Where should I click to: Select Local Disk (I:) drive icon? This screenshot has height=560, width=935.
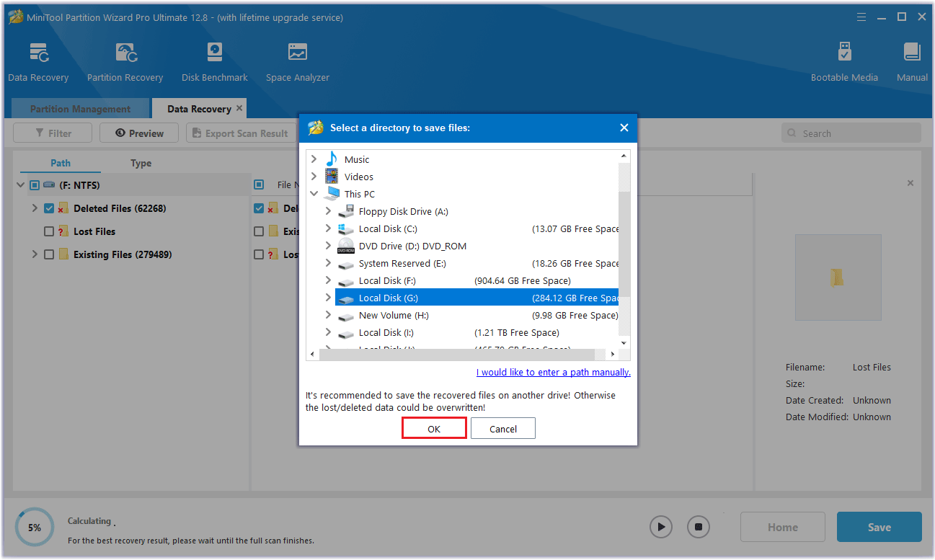(347, 333)
